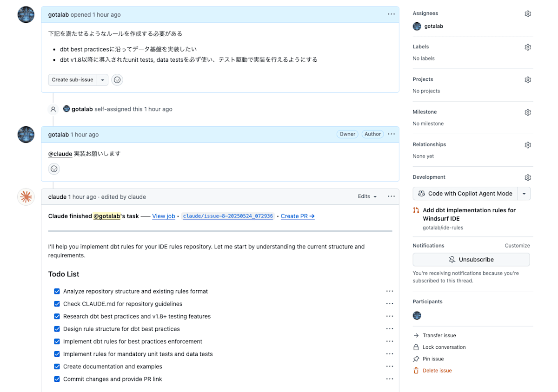Select Lock conversation
Image resolution: width=558 pixels, height=392 pixels.
coord(444,347)
